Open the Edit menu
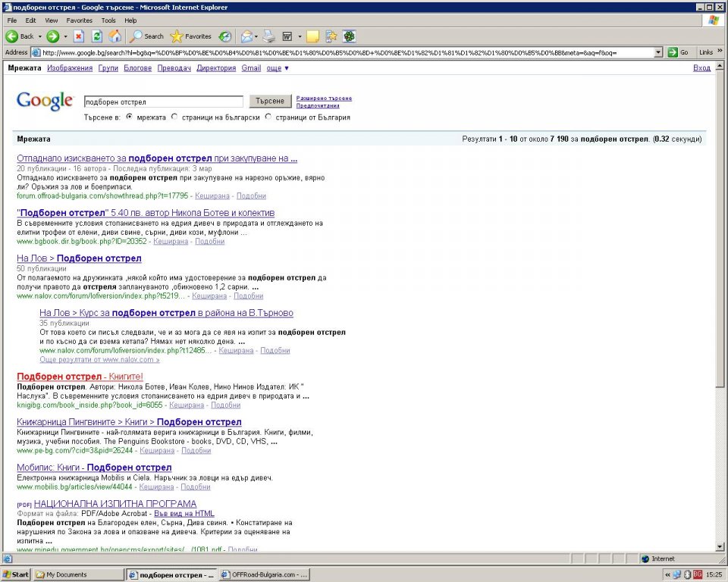This screenshot has width=728, height=582. click(x=30, y=20)
